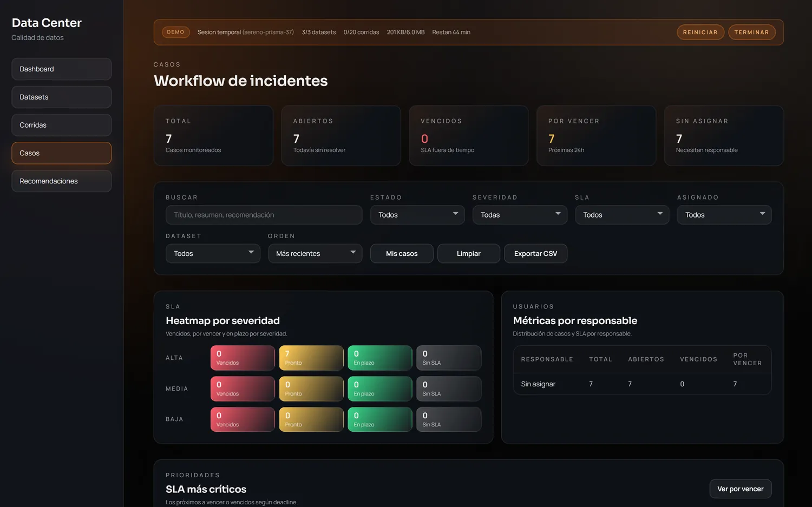The width and height of the screenshot is (812, 507).
Task: Click the ALTA Sin SLA gray cell
Action: coord(449,358)
